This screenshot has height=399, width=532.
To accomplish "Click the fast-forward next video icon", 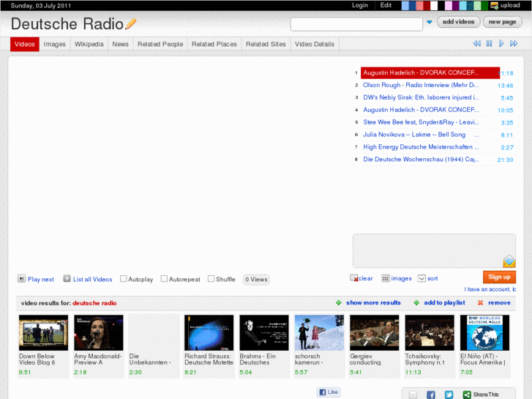I will (x=514, y=44).
